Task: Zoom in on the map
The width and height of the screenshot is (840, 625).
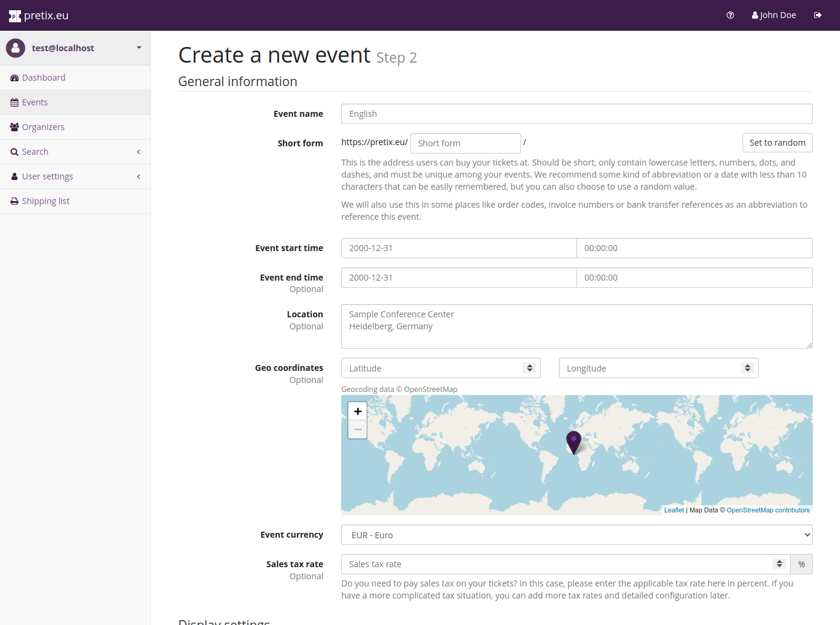Action: pyautogui.click(x=357, y=411)
